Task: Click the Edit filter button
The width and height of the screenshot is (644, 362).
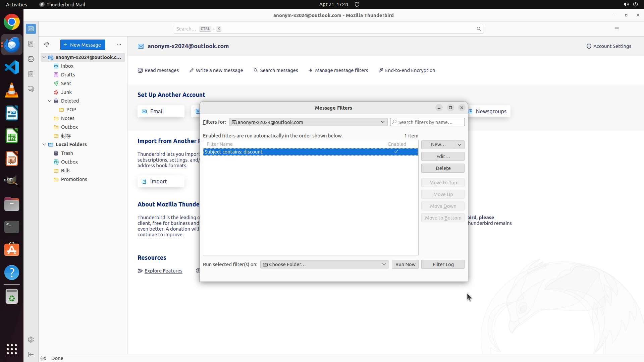Action: tap(443, 157)
